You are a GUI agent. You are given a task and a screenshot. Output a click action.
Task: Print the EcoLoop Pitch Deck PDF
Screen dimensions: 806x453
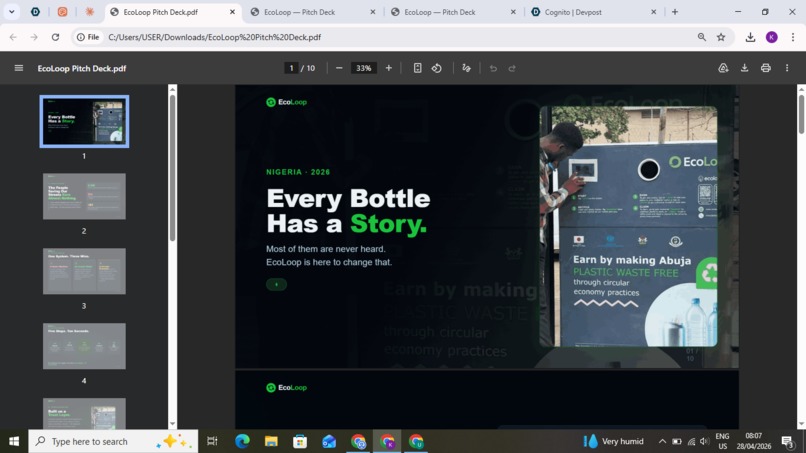(x=765, y=68)
